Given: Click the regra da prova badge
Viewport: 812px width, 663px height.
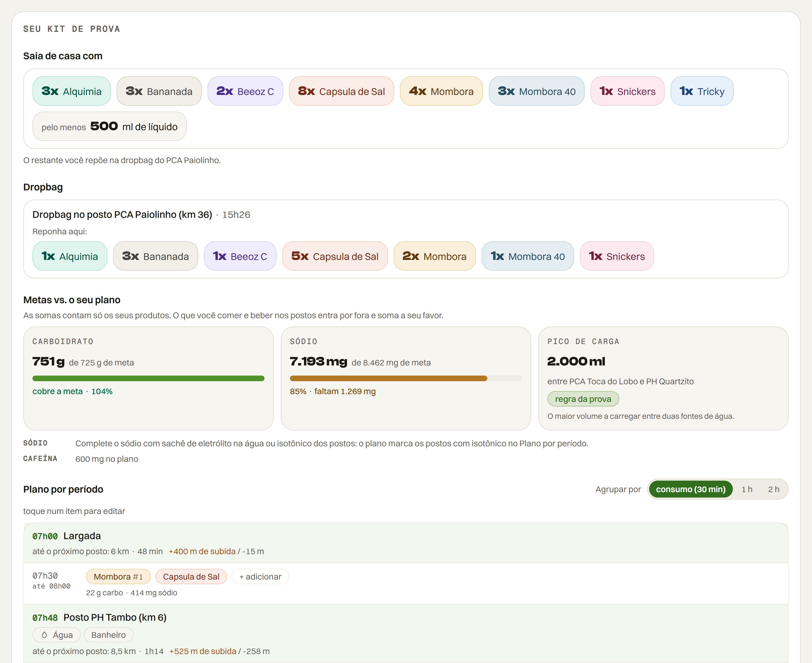Looking at the screenshot, I should tap(583, 399).
